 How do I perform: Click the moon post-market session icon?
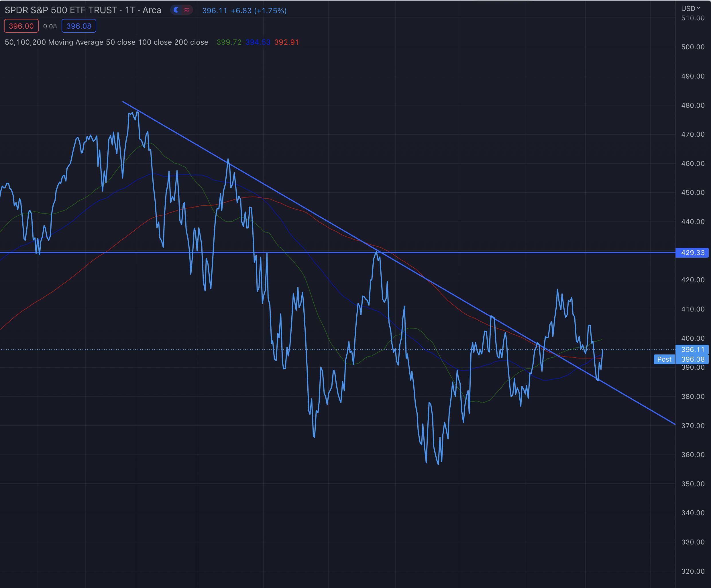(x=176, y=10)
